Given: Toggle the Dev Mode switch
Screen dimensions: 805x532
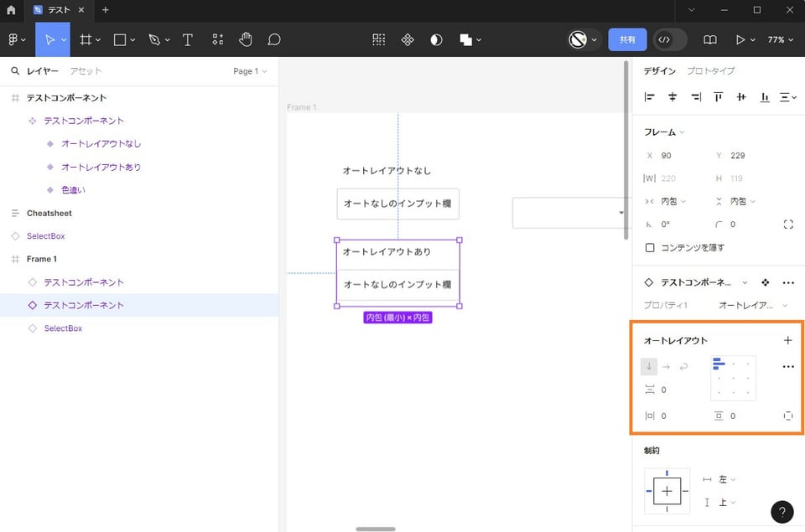Looking at the screenshot, I should click(x=670, y=39).
